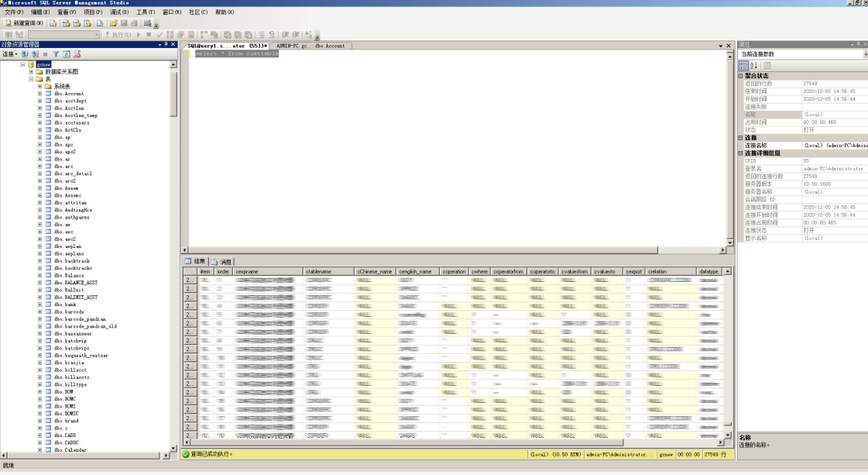Click the cChinese_name column header
Viewport: 868px width, 475px height.
pyautogui.click(x=375, y=272)
